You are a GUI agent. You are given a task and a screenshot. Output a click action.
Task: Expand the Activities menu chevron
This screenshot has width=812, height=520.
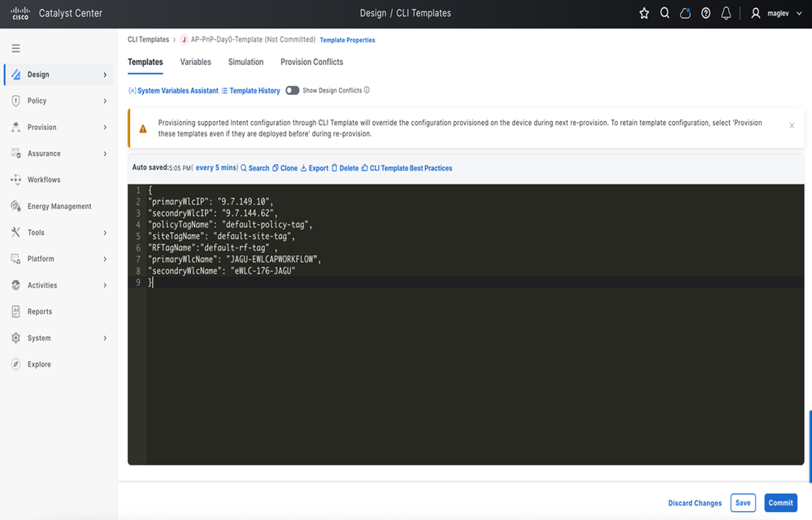click(105, 285)
